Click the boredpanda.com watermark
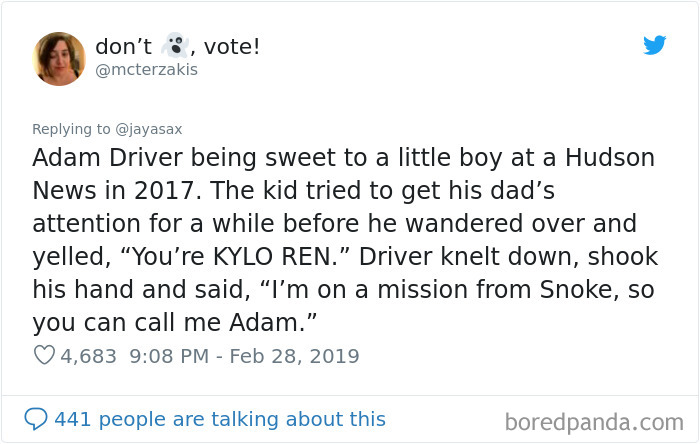Screen dimensions: 700x444 coord(594,422)
